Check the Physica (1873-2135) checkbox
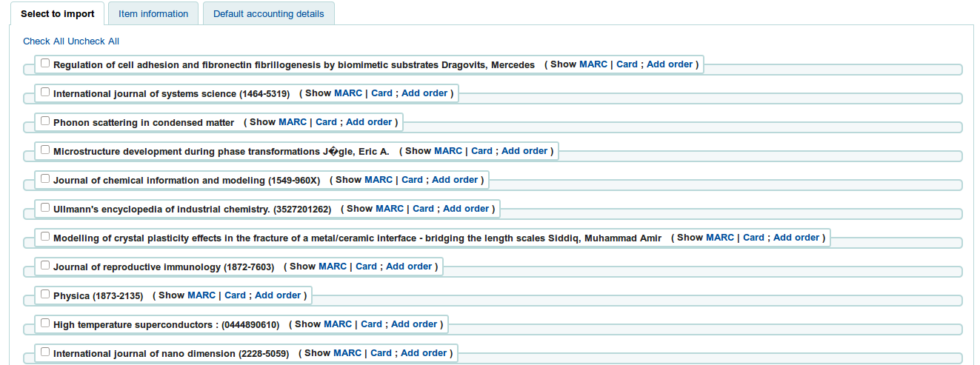The image size is (980, 365). pyautogui.click(x=45, y=294)
